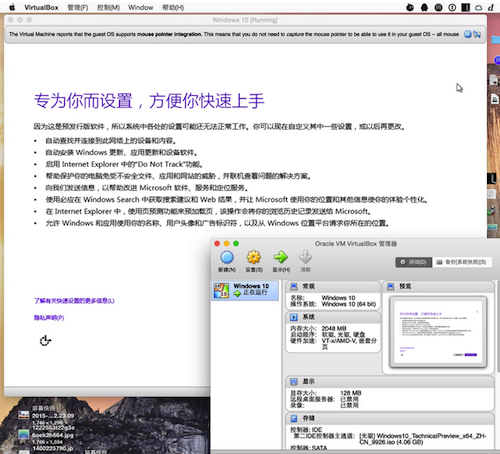Viewport: 500px width, 454px height.
Task: Click the VM preview thumbnail in Manager
Action: pyautogui.click(x=438, y=332)
